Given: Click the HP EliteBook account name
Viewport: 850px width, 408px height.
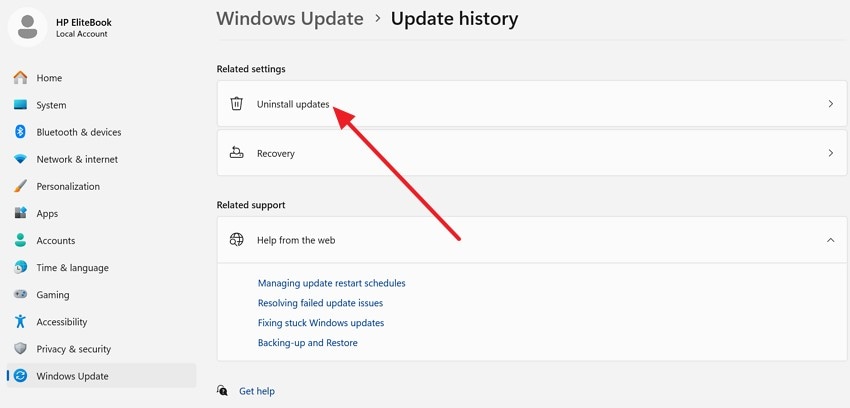Looking at the screenshot, I should point(84,22).
